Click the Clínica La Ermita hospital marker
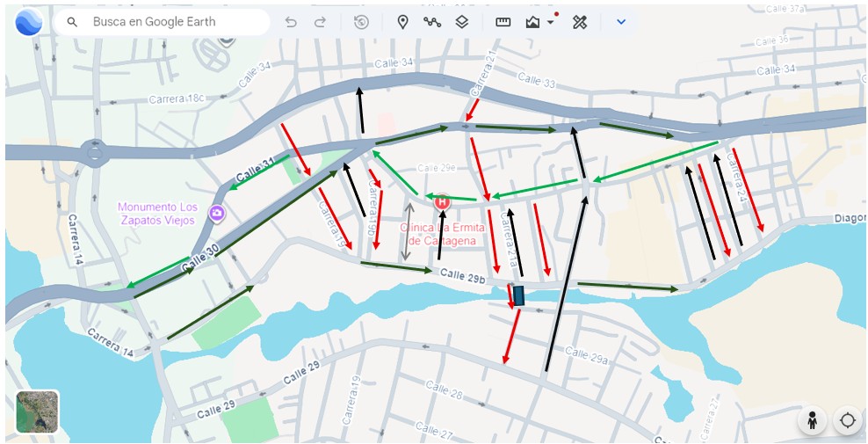The image size is (868, 444). point(442,201)
